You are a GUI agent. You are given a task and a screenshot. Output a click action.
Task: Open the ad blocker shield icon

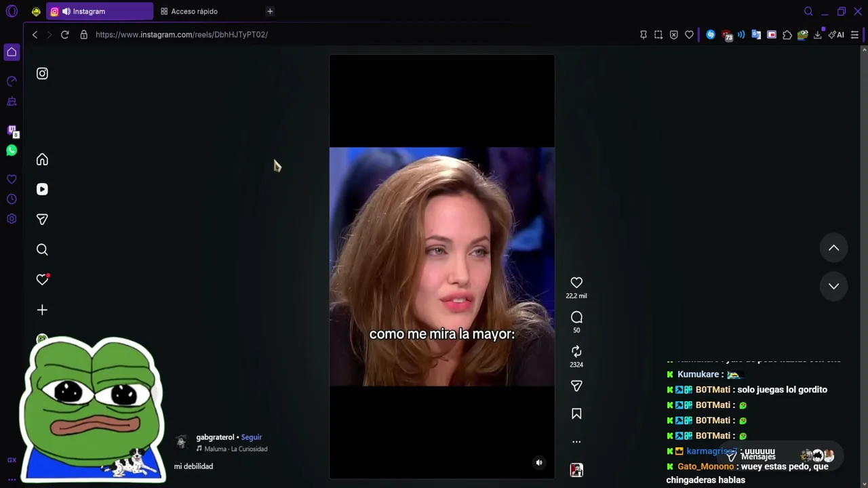[x=673, y=35]
